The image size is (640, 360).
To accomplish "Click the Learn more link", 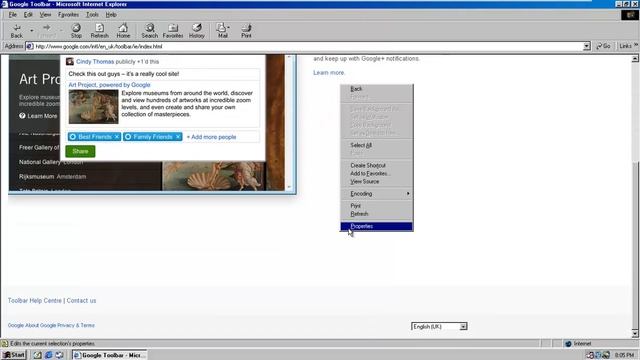I will 329,73.
